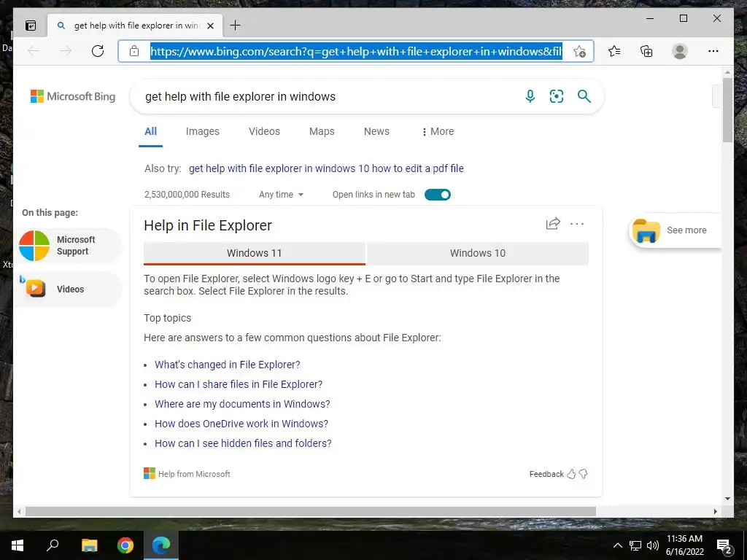Submit search with magnifier icon

coord(584,96)
